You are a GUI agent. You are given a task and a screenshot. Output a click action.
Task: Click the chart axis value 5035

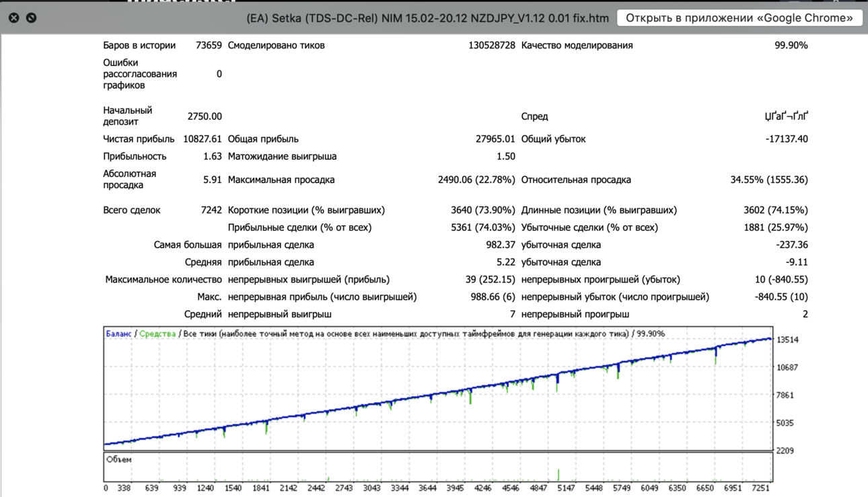pos(787,423)
